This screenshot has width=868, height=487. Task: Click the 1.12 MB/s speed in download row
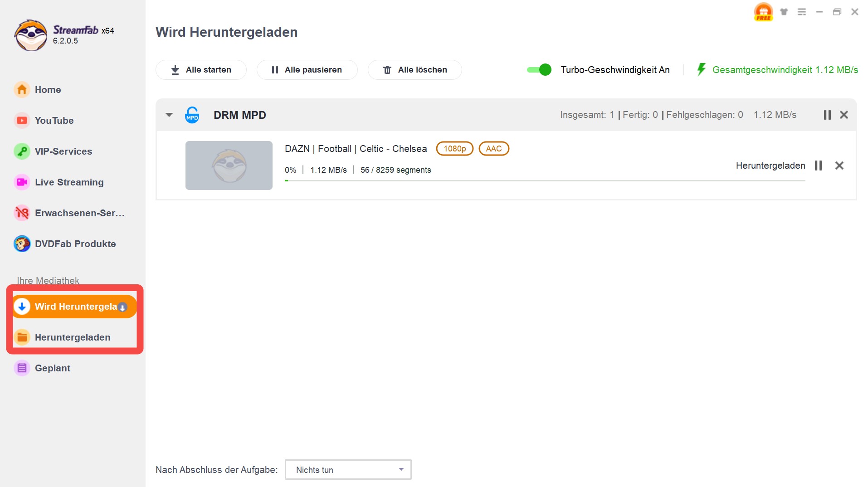328,170
